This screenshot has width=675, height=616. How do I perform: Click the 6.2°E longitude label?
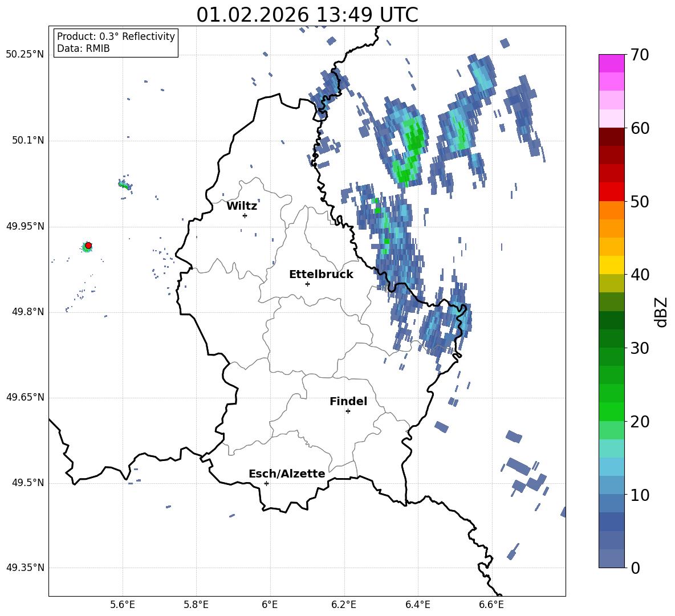coord(344,605)
